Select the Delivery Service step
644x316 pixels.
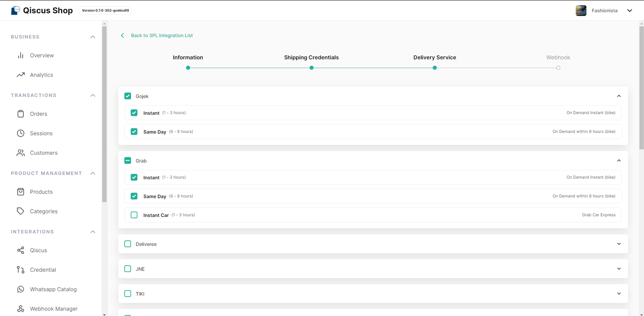[x=435, y=57]
